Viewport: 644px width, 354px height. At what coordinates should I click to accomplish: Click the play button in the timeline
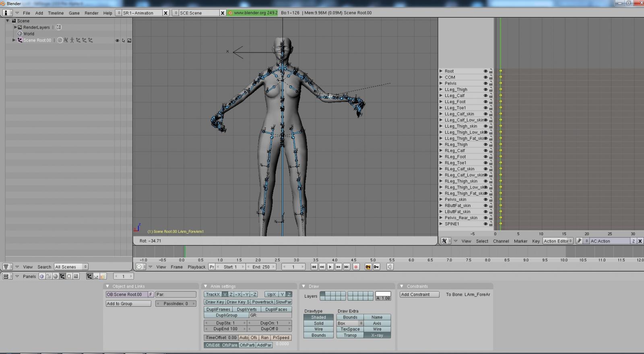330,267
